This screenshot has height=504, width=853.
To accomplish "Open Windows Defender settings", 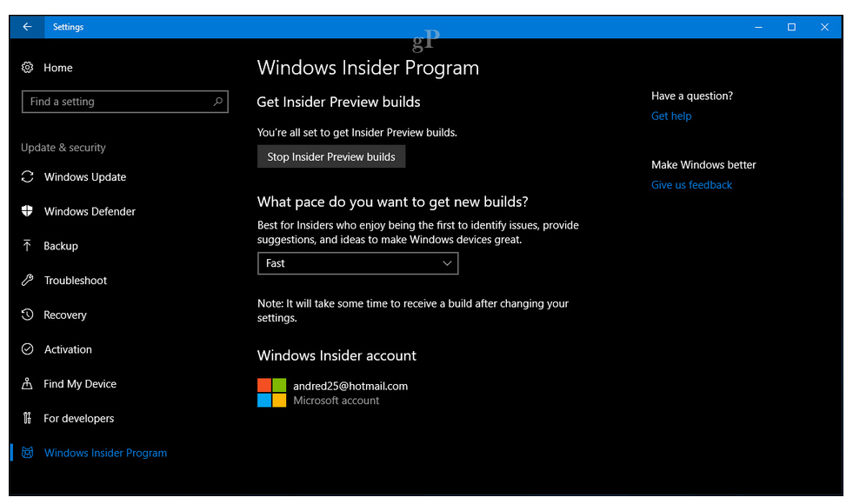I will [90, 211].
